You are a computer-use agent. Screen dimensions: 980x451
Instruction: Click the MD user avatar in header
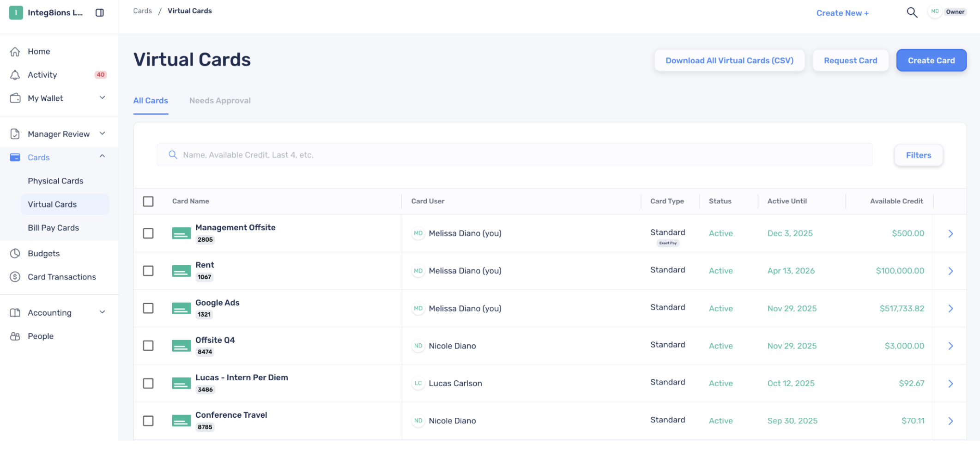(x=935, y=12)
